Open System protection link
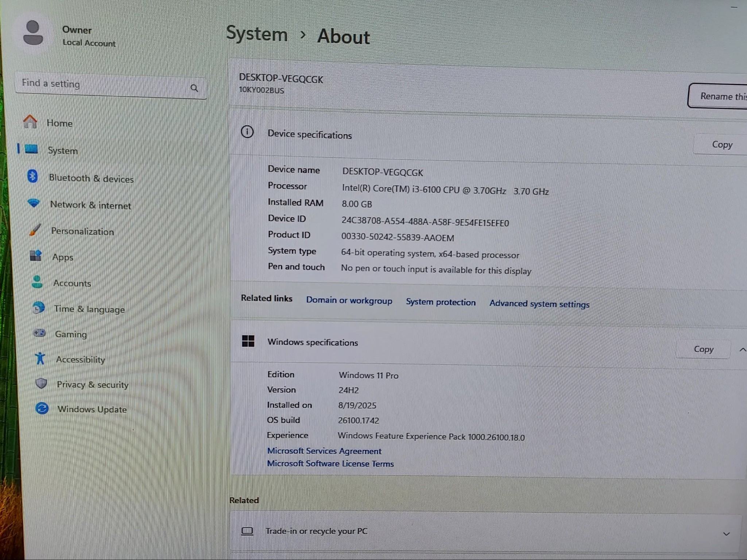Image resolution: width=747 pixels, height=560 pixels. (x=441, y=302)
